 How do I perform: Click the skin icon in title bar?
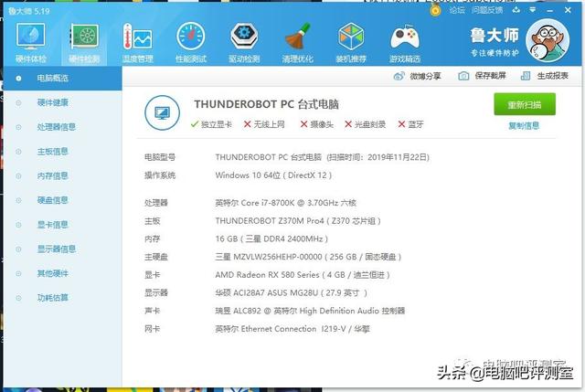516,10
